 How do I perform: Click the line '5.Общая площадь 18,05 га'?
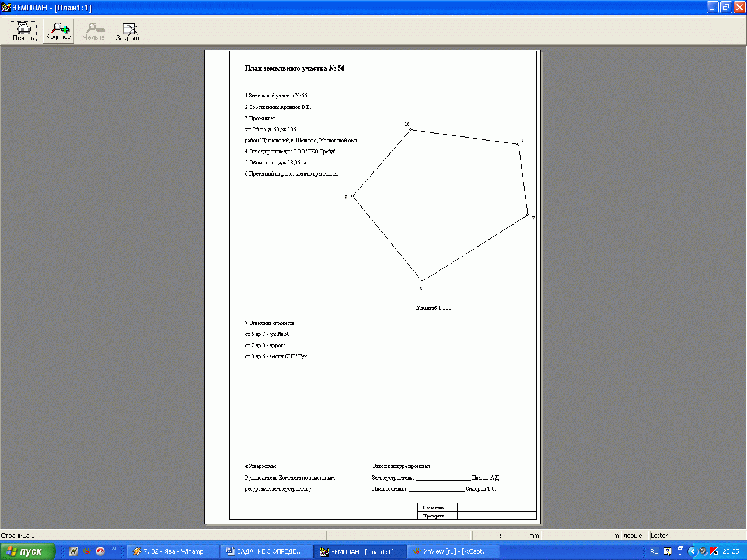coord(275,162)
